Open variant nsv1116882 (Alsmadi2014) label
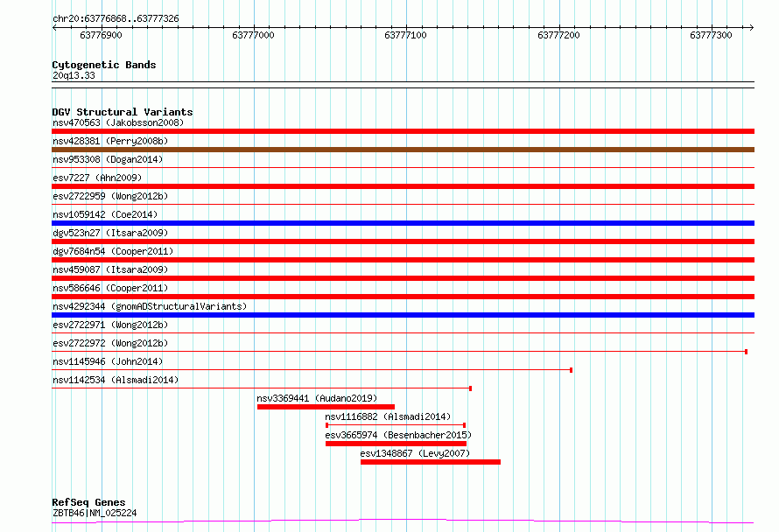 (x=388, y=416)
